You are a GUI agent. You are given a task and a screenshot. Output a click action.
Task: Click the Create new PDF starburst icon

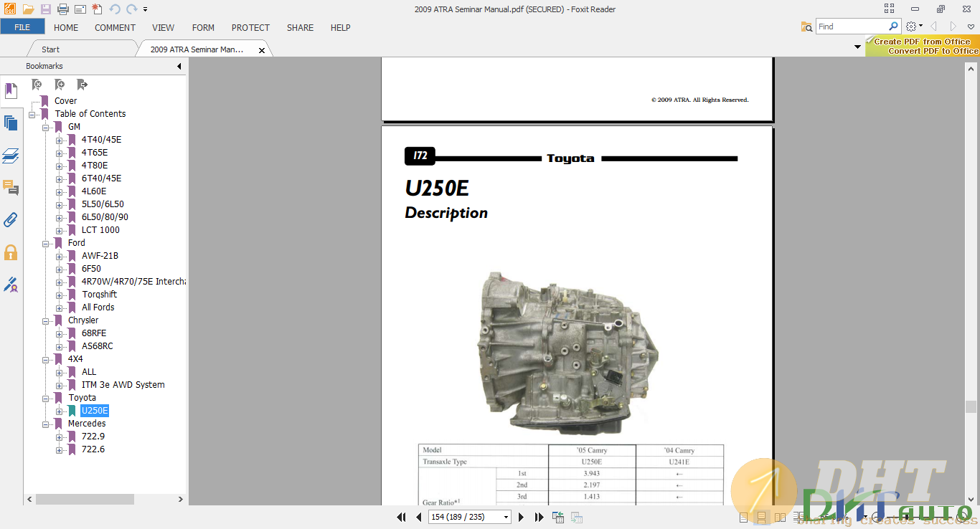tap(97, 9)
